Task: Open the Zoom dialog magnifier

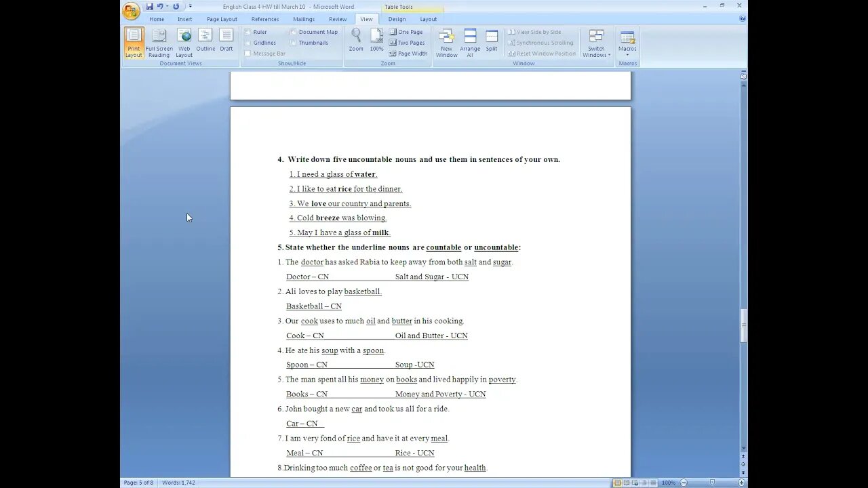Action: point(356,40)
